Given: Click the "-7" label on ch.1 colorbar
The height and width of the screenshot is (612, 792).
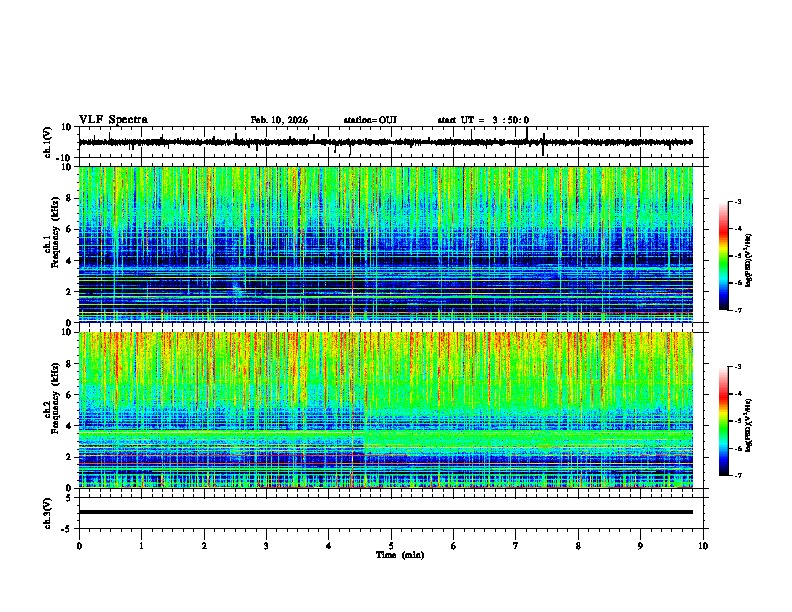Looking at the screenshot, I should [x=738, y=310].
